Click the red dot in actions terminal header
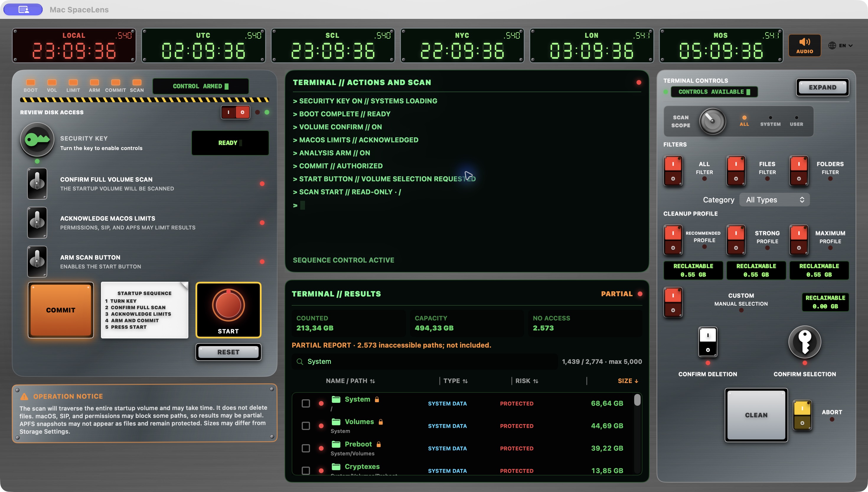This screenshot has width=868, height=492. (638, 82)
